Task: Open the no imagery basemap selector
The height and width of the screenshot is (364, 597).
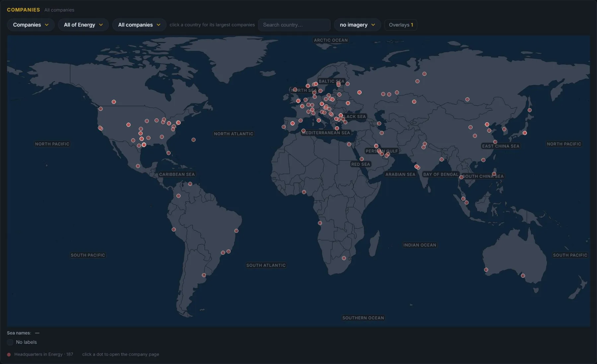Action: [x=357, y=25]
